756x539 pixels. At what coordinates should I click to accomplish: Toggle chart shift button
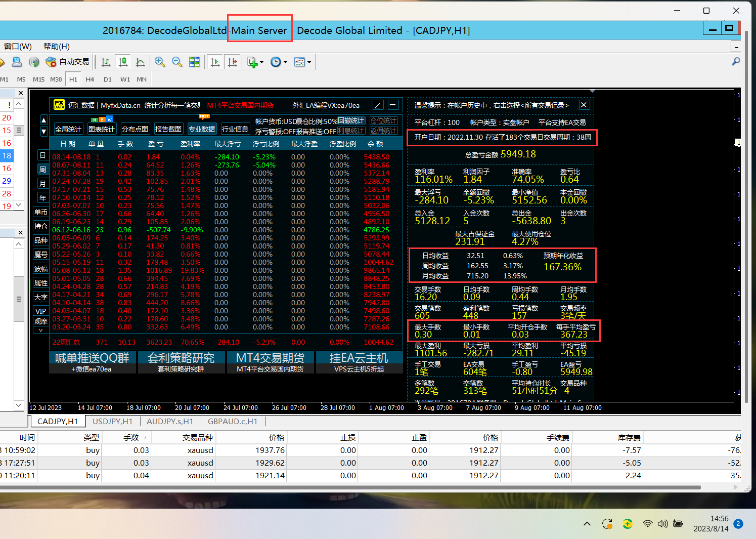[x=233, y=62]
